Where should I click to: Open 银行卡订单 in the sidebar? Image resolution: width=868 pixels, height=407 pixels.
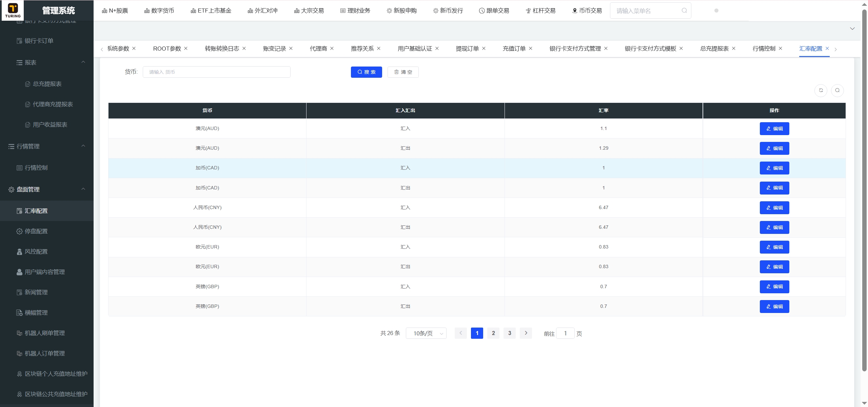[47, 41]
